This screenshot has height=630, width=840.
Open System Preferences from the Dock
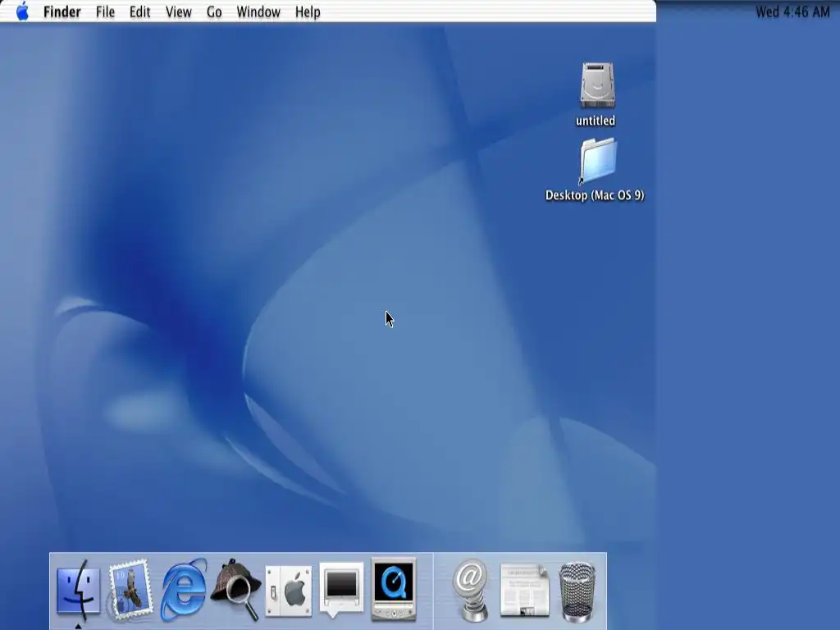tap(289, 591)
